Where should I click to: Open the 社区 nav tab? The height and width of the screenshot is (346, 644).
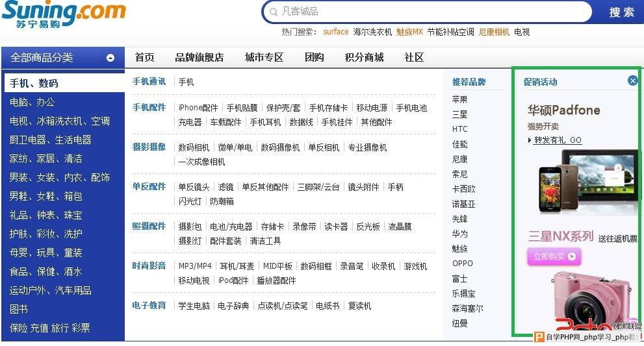pos(413,58)
